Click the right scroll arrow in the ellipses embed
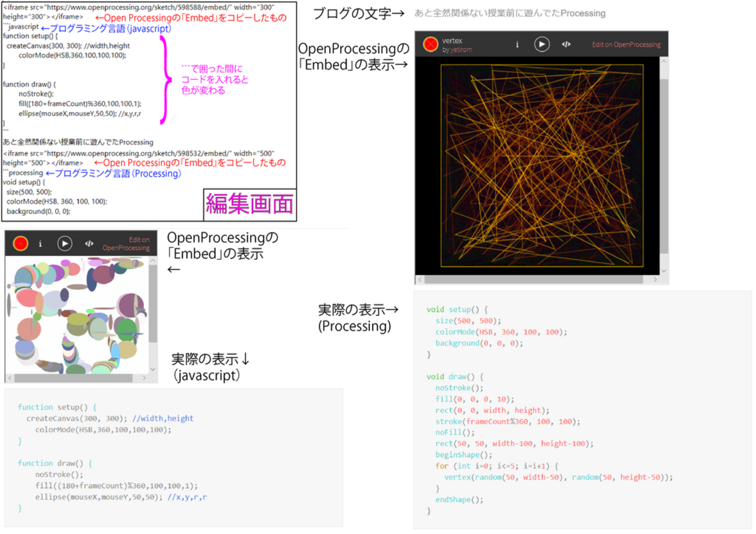Viewport: 756px width, 534px height. tap(144, 378)
